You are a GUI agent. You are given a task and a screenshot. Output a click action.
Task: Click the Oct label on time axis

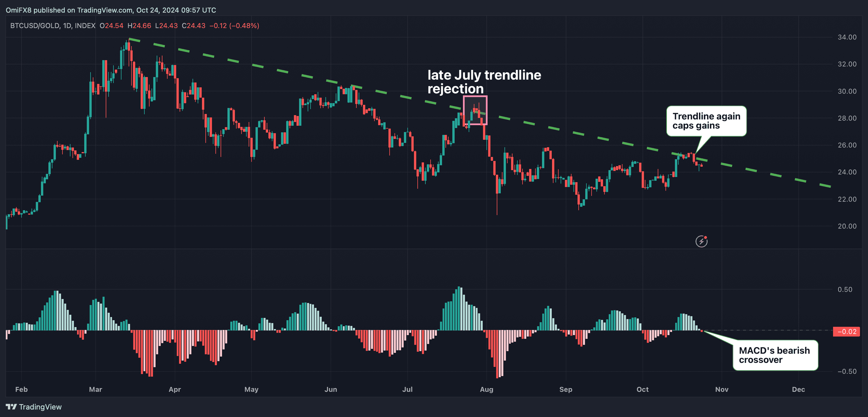[x=643, y=390]
